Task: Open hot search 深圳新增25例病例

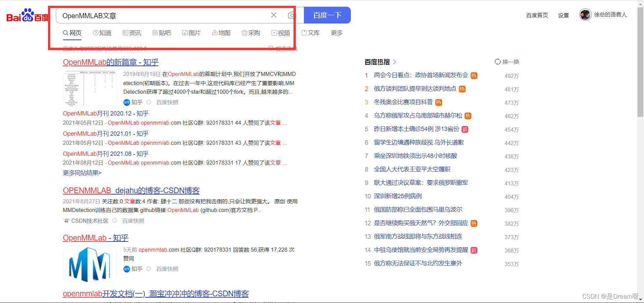Action: (x=398, y=196)
